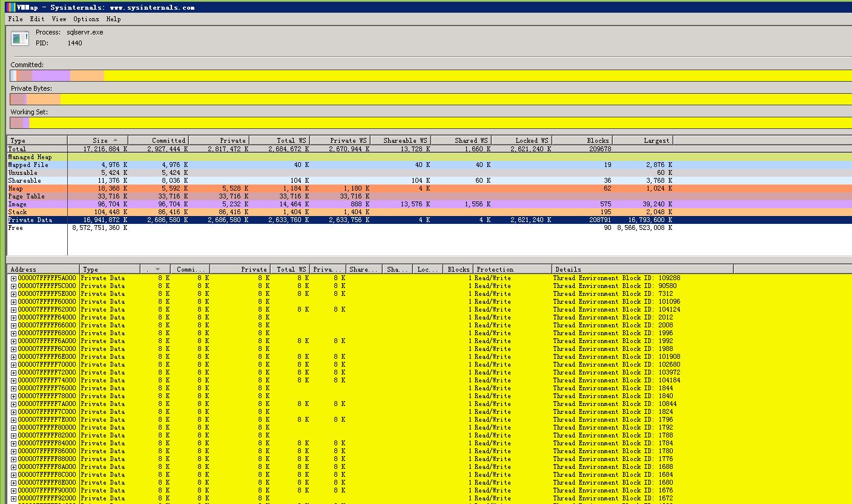Sort details by Address column header
Screen dimensions: 852x504
point(43,269)
